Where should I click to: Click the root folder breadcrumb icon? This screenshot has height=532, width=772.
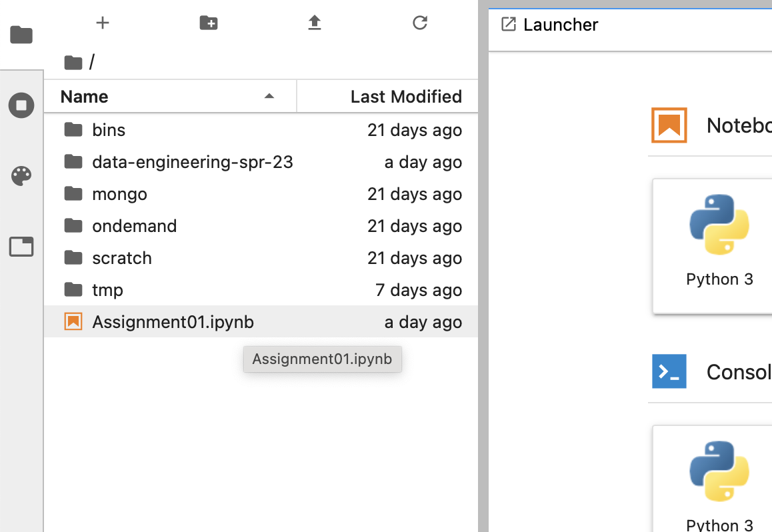pos(73,63)
